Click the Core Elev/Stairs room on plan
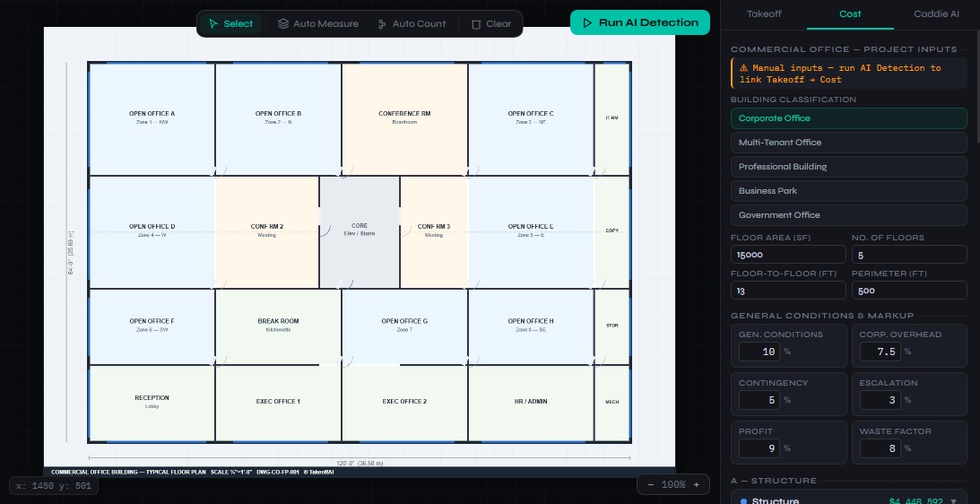The image size is (980, 504). click(x=360, y=230)
